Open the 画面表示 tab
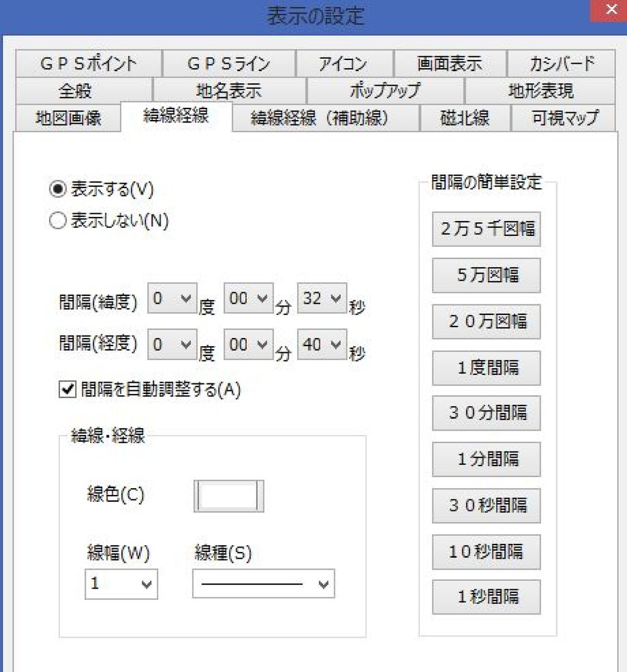 pos(450,64)
